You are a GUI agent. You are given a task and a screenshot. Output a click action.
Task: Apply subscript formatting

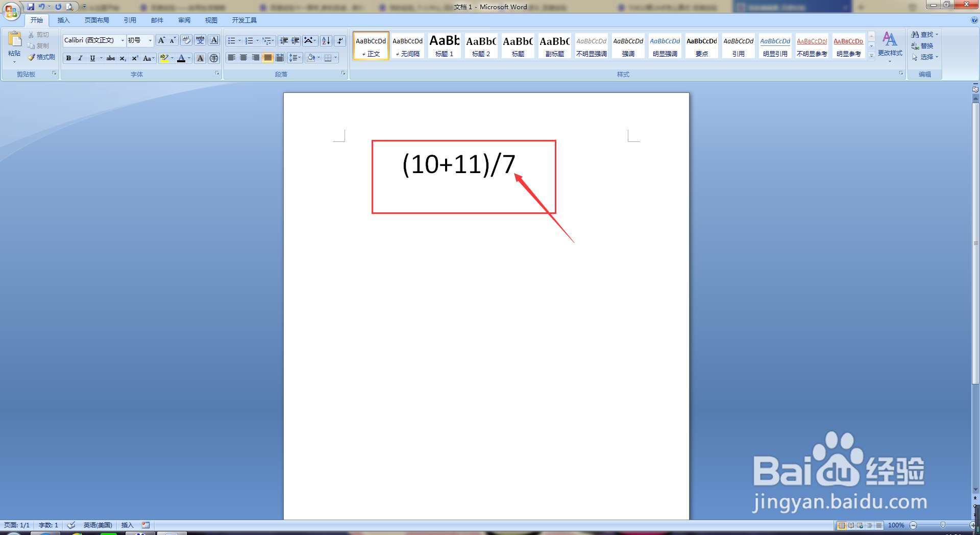(122, 58)
